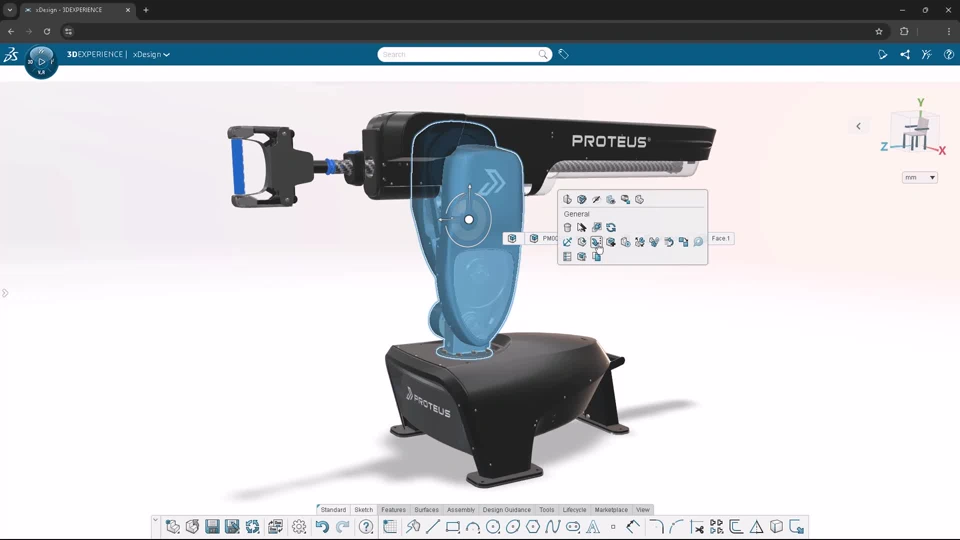The height and width of the screenshot is (540, 960).
Task: Select the Arc sketch tool
Action: [x=473, y=527]
